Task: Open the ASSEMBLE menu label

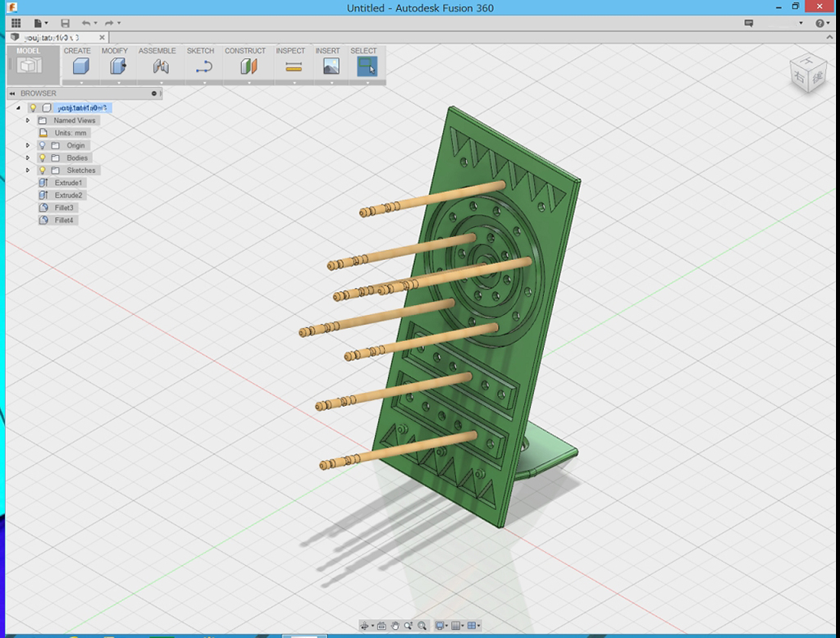Action: pos(157,51)
